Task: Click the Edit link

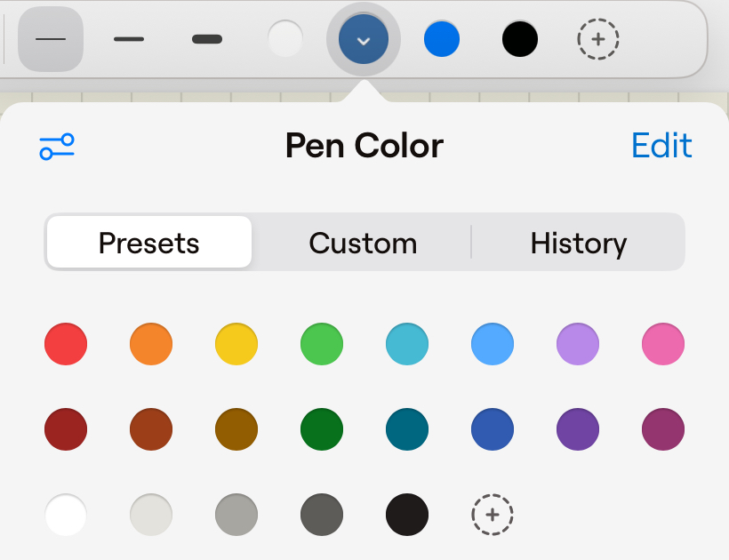Action: click(x=661, y=145)
